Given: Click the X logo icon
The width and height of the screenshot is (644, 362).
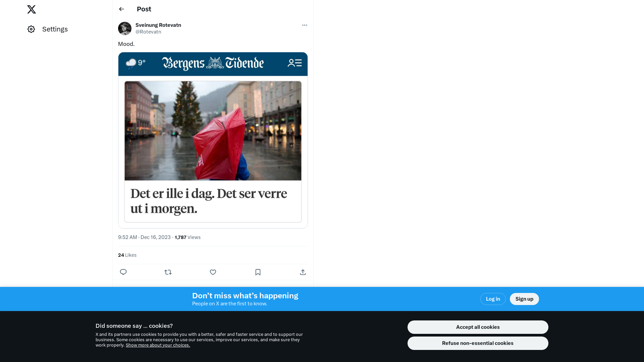Looking at the screenshot, I should click(32, 9).
